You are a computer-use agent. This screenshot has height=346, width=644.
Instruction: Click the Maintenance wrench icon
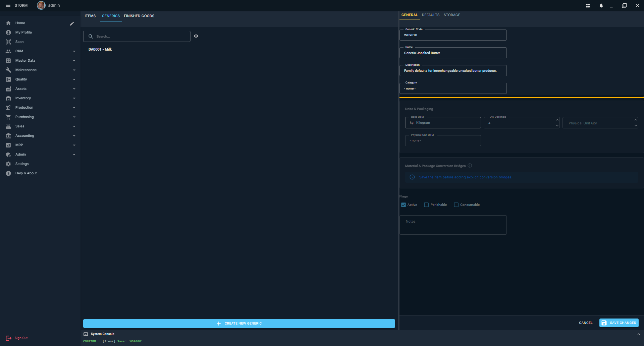8,70
